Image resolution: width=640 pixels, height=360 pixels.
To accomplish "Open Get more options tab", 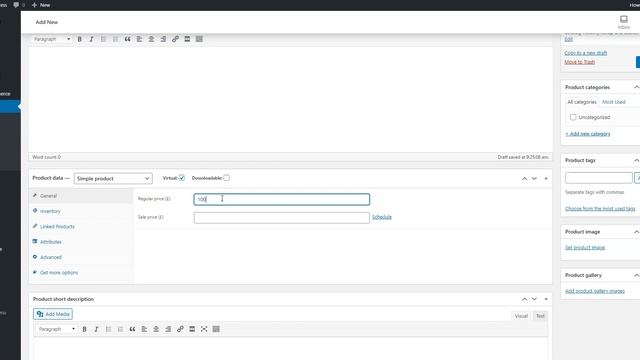I will click(81, 273).
